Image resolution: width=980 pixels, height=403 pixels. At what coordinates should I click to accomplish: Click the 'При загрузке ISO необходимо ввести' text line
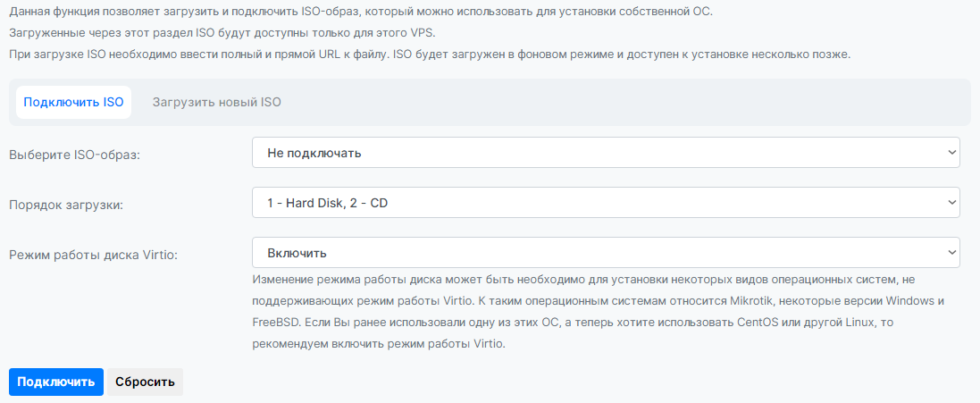coord(429,54)
